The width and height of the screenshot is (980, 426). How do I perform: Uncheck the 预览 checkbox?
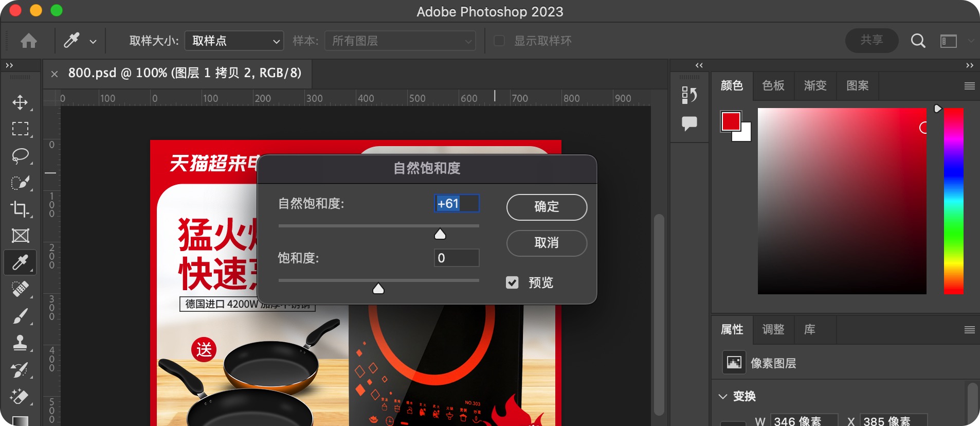pos(512,282)
